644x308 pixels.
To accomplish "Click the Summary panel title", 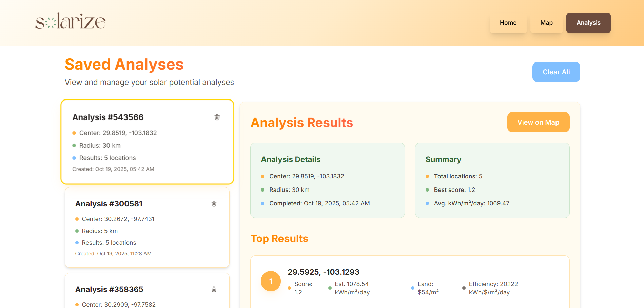I will 443,159.
